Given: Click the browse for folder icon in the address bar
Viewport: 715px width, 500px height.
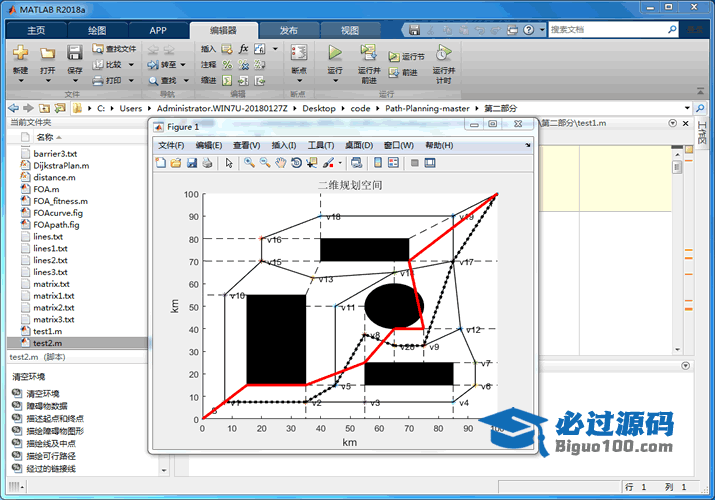Looking at the screenshot, I should (x=60, y=108).
